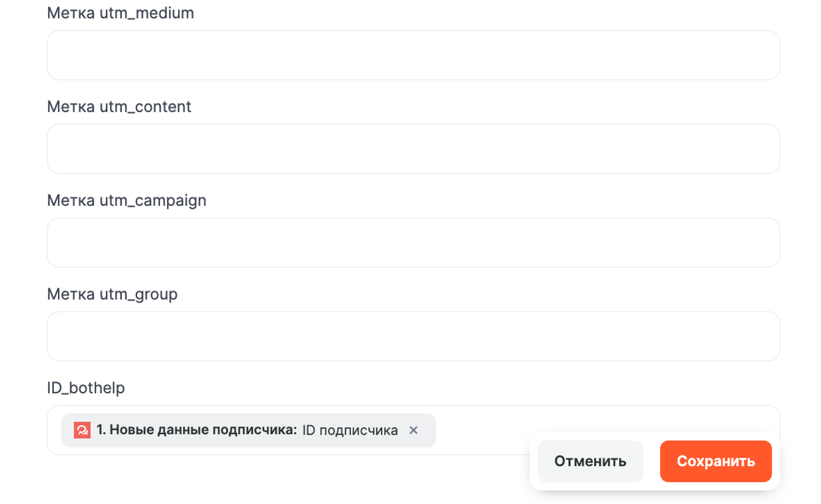Click the white panel gap between Отменить and Сохранить

click(652, 461)
